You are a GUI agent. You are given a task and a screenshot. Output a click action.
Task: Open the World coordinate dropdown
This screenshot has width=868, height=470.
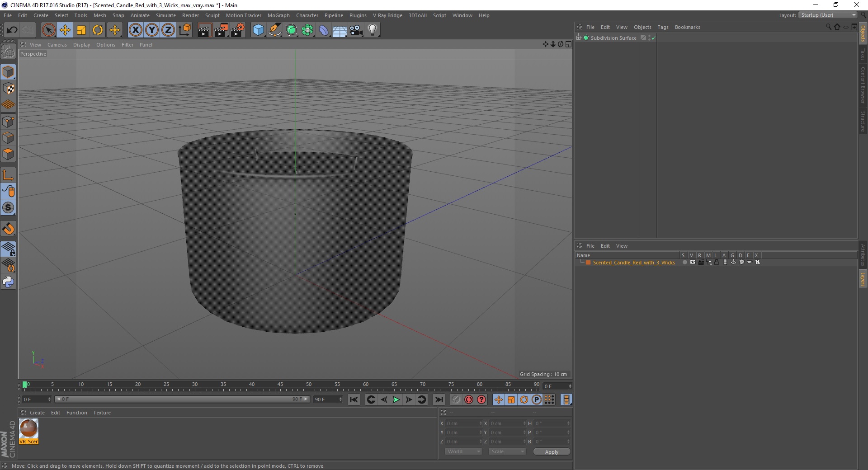click(463, 451)
